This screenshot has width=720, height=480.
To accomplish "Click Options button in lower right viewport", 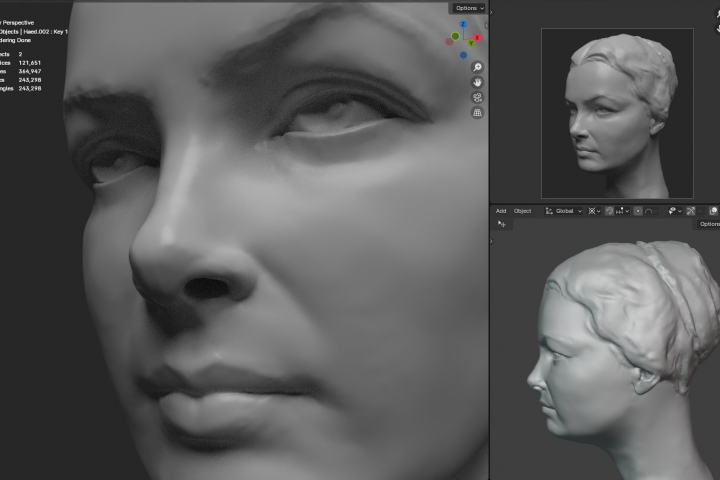I will [708, 224].
